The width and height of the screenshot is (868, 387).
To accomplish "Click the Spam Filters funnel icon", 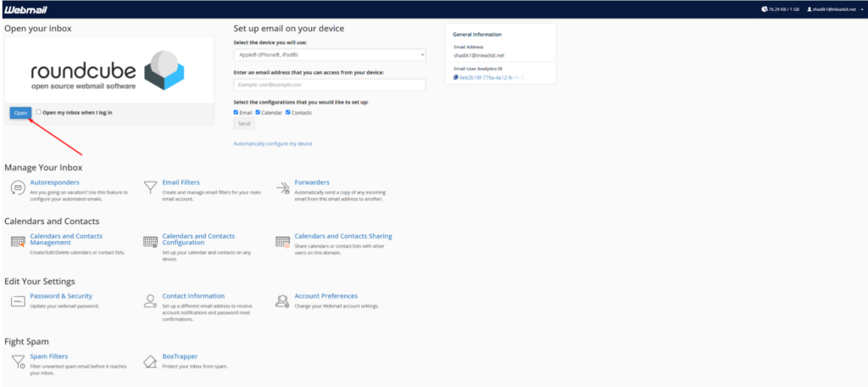I will pos(19,362).
